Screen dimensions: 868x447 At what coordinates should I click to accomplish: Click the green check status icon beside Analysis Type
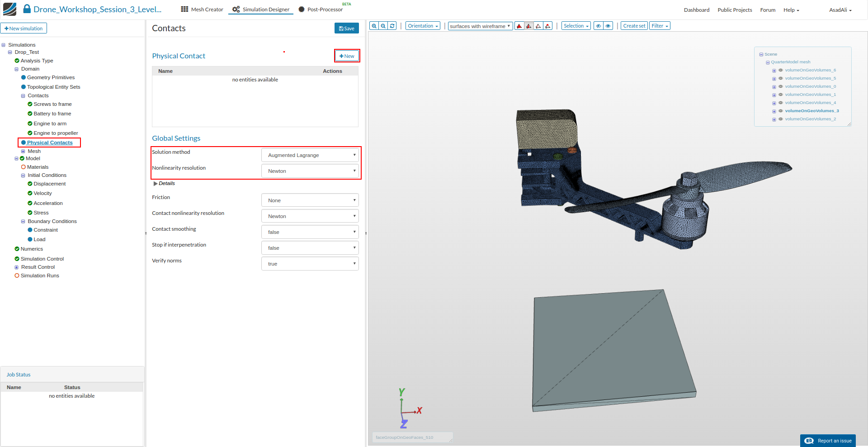pyautogui.click(x=17, y=61)
